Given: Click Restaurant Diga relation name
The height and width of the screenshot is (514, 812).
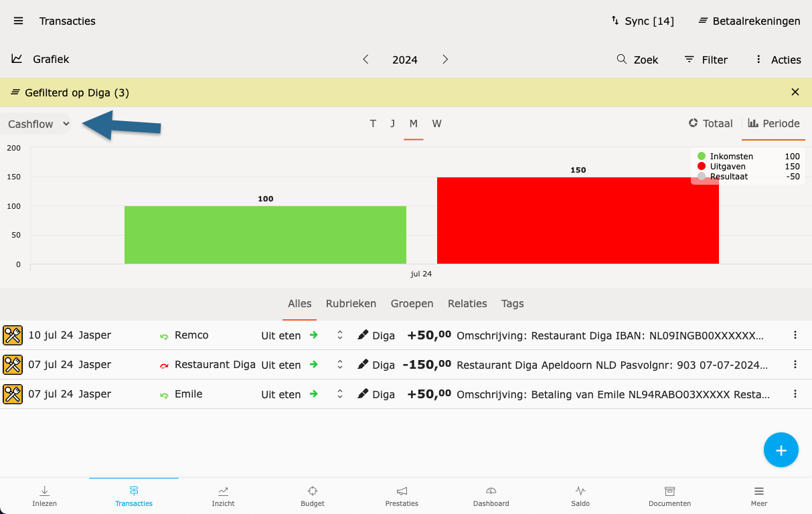Looking at the screenshot, I should tap(215, 365).
